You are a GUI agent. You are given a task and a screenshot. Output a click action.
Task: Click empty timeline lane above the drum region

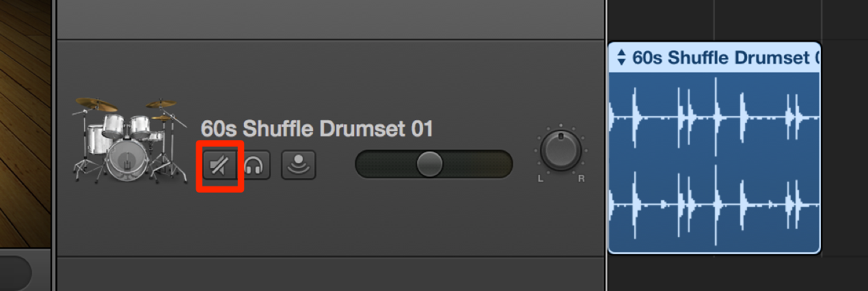[x=738, y=19]
